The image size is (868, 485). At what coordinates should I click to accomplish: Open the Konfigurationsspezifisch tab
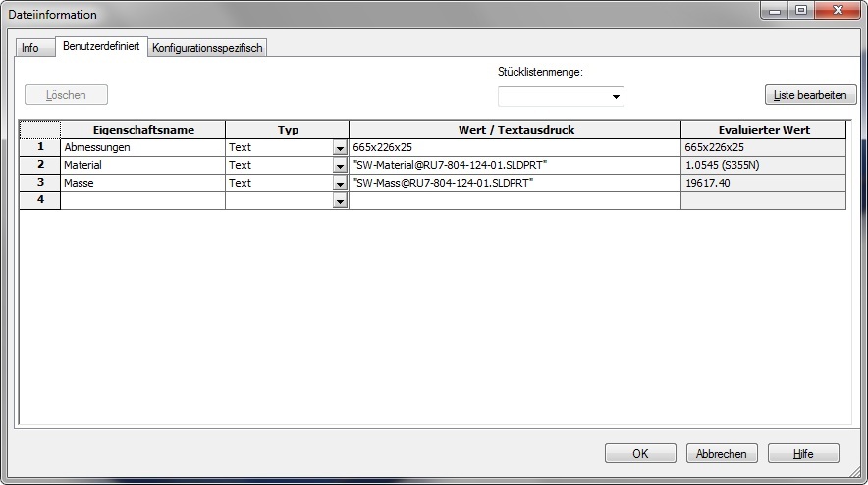(207, 48)
